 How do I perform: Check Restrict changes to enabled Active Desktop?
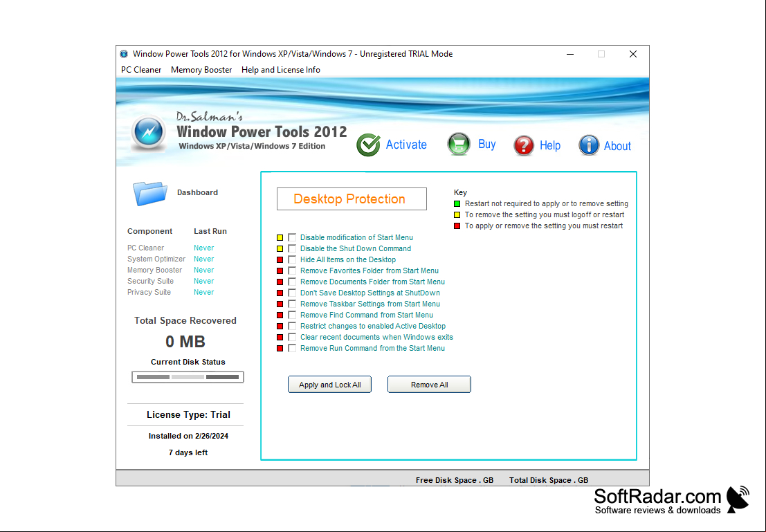click(292, 326)
